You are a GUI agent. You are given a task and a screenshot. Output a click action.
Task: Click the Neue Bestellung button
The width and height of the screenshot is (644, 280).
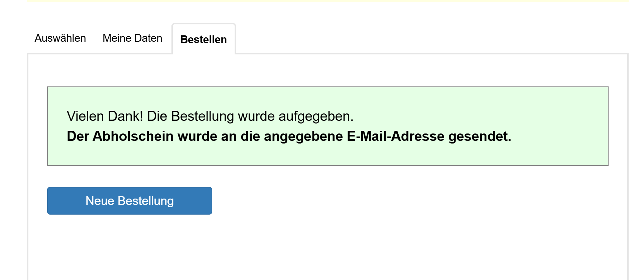pyautogui.click(x=130, y=201)
